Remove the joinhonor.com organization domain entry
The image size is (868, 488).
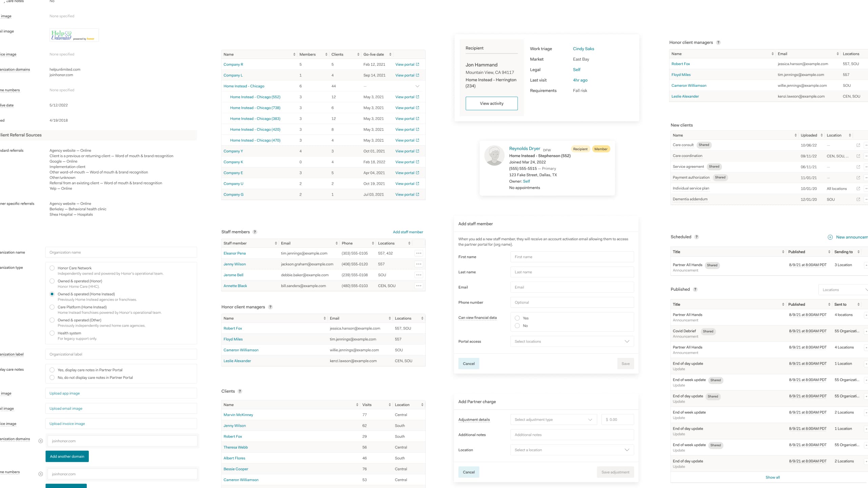(x=41, y=441)
